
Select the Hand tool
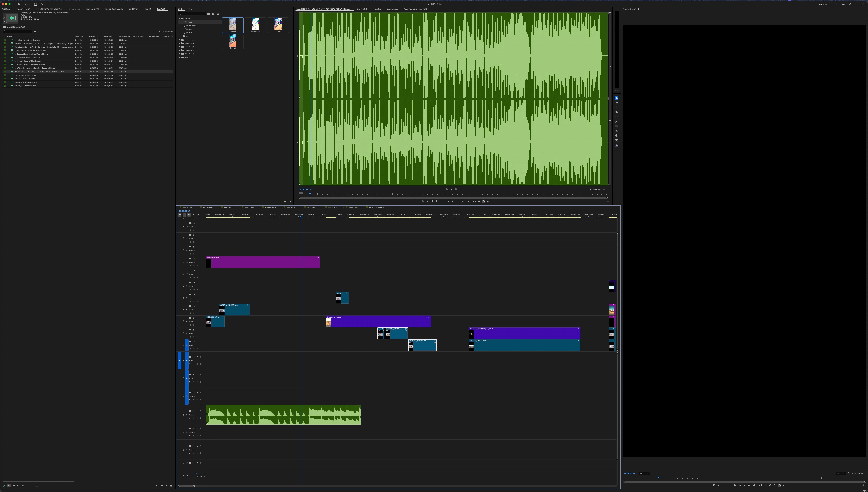pos(617,136)
